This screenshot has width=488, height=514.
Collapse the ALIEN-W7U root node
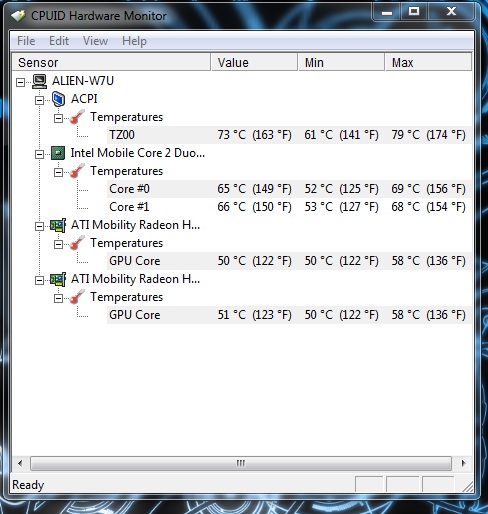21,82
